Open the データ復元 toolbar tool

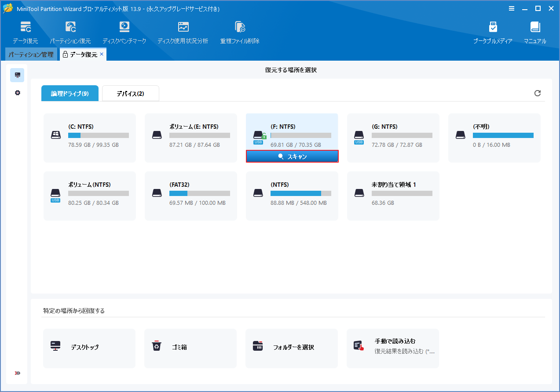pyautogui.click(x=25, y=33)
